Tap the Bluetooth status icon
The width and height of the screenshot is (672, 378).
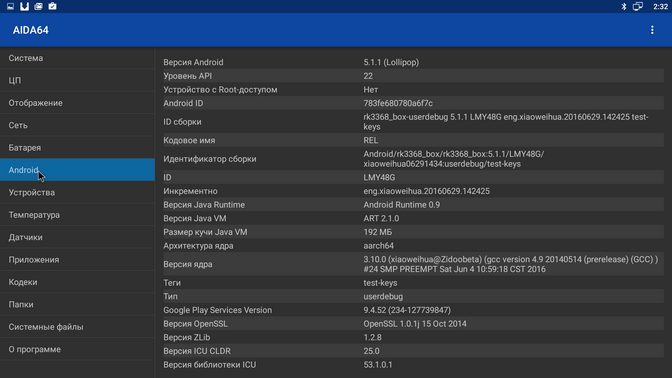tap(624, 6)
